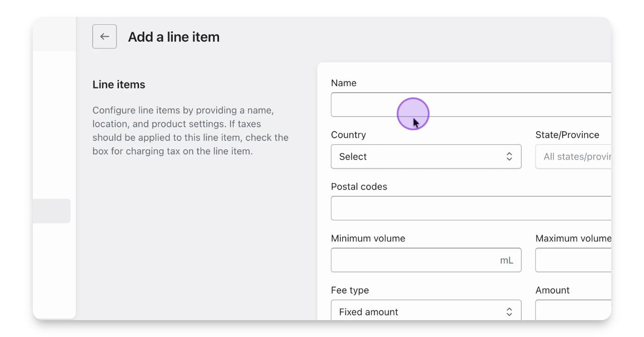Screen dimensions: 644x337
Task: Click the "Fee type" label
Action: (x=350, y=291)
